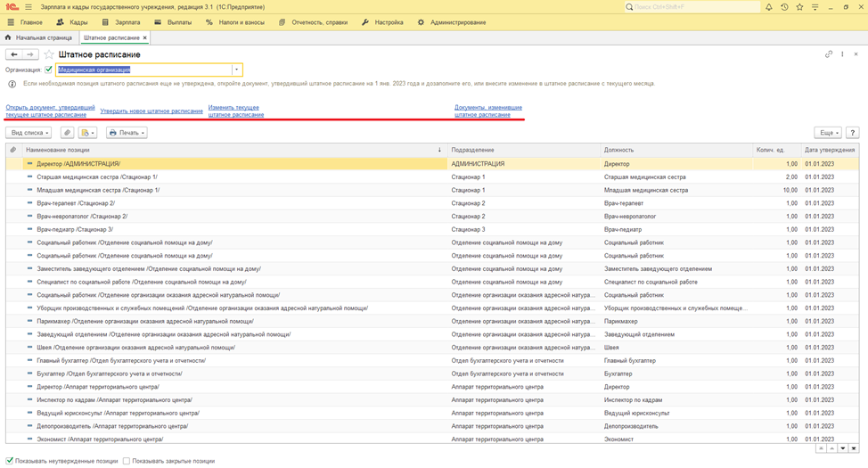Select row Младшая медицинская сестра /Стационар 1/

[x=432, y=190]
